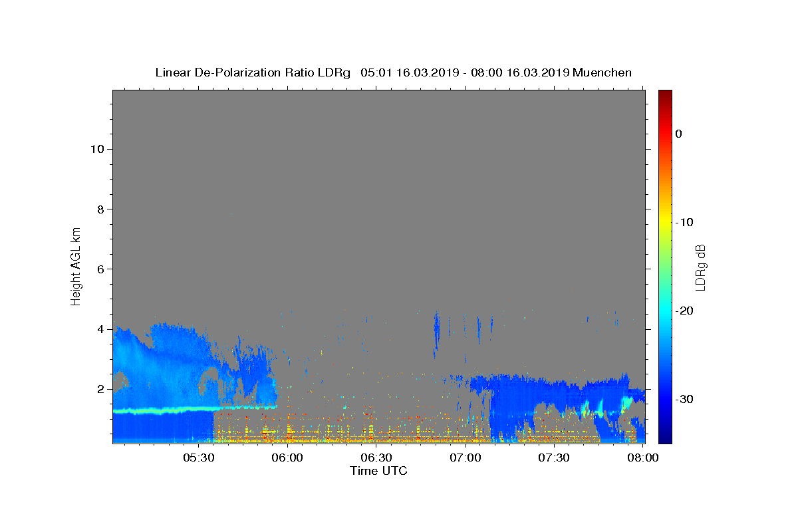Click the 06:00 time tick label
This screenshot has height=532, width=798.
point(288,458)
